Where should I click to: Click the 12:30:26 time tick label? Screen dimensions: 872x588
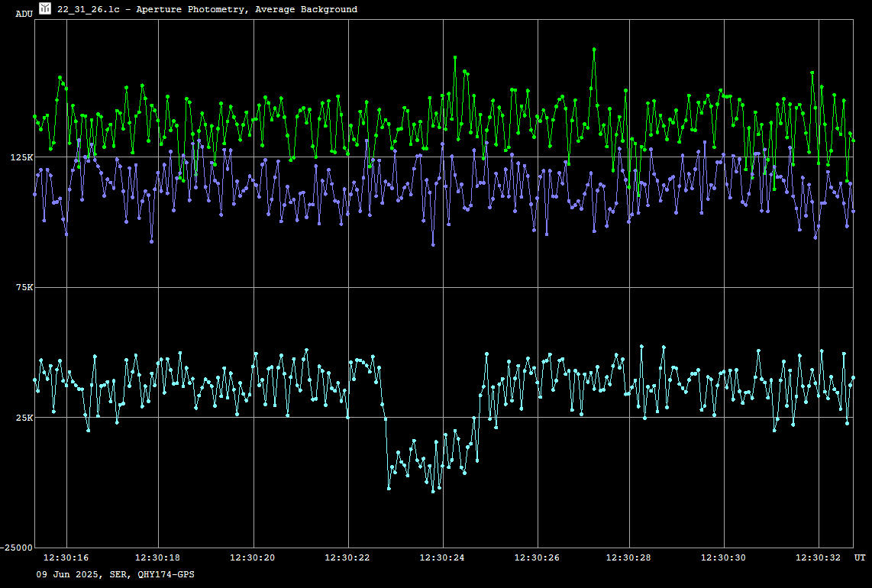[x=538, y=558]
